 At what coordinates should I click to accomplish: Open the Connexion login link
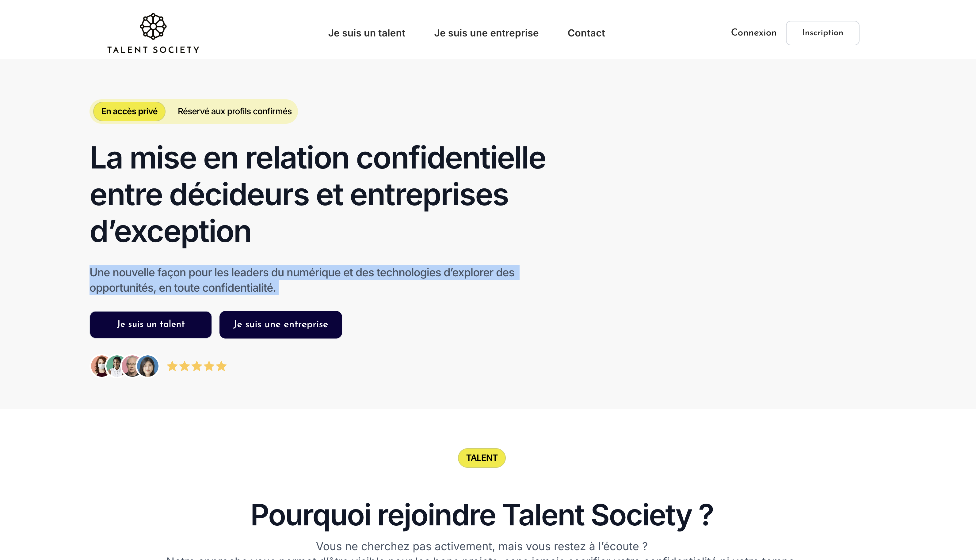point(753,33)
